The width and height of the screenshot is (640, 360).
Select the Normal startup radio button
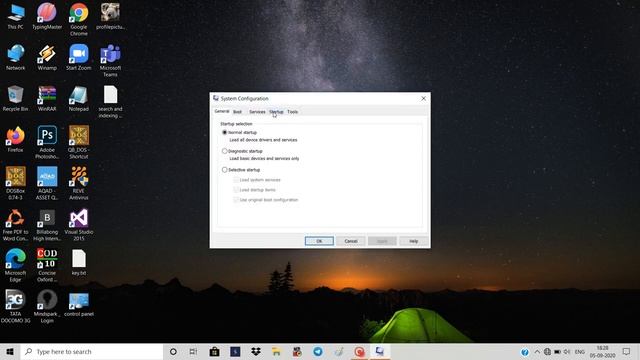(x=224, y=132)
